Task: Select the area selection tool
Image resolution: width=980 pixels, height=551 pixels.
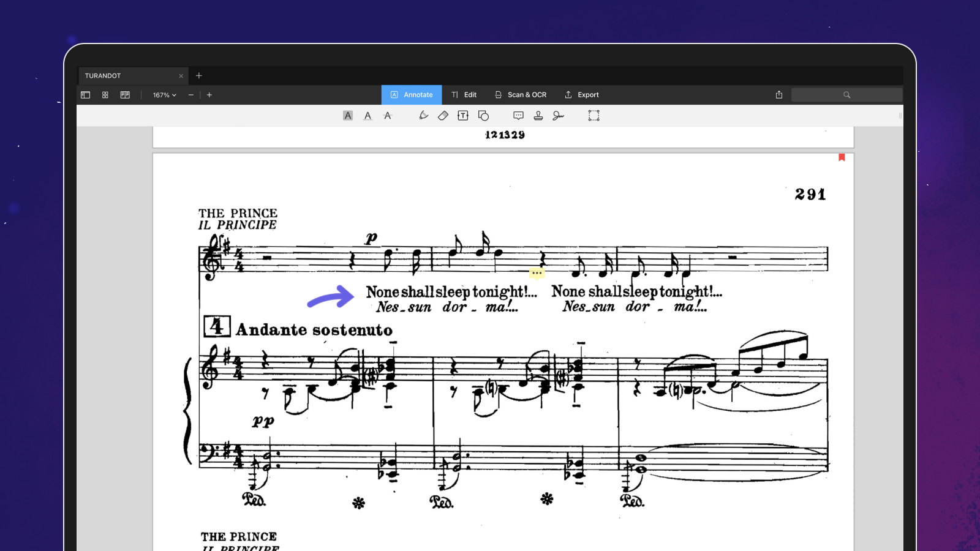Action: [594, 116]
